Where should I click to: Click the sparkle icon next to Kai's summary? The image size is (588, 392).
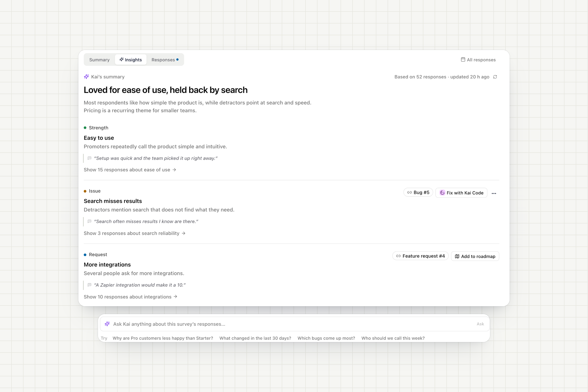[86, 77]
